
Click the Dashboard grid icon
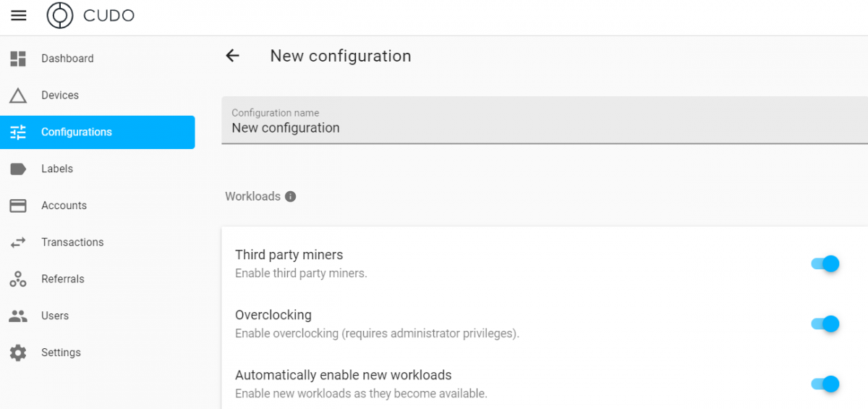(x=18, y=59)
